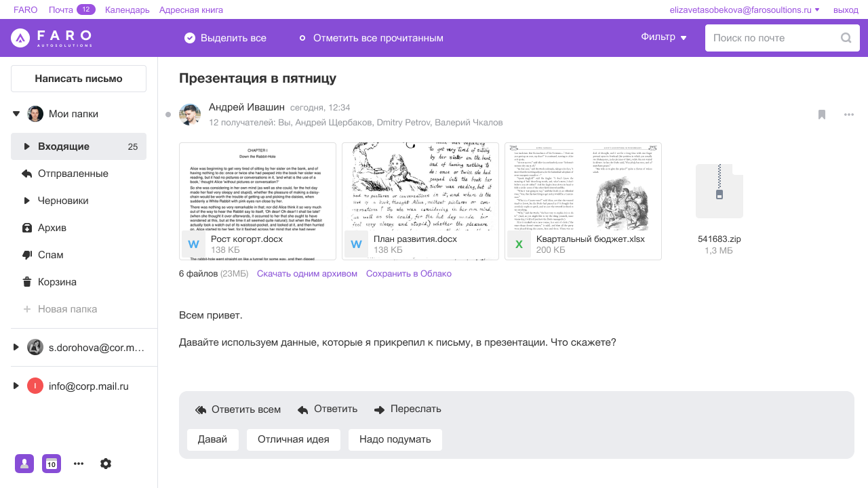This screenshot has height=488, width=868.
Task: Enable the Выделить все checkbox
Action: [190, 38]
